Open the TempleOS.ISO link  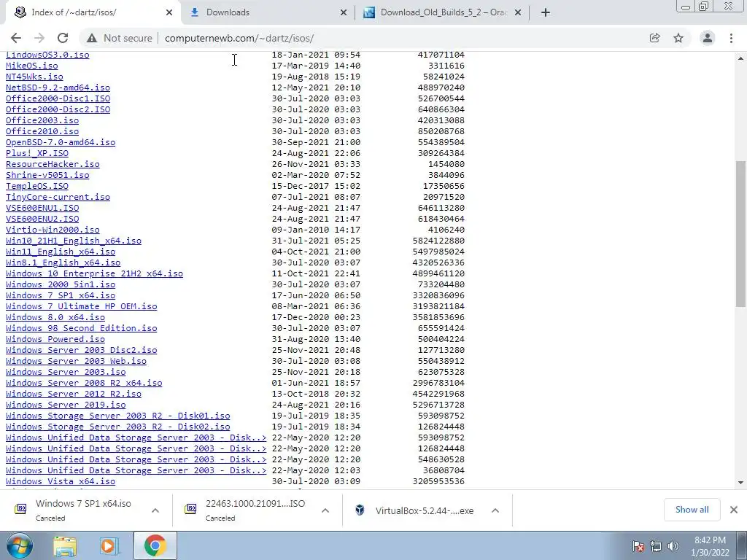point(37,186)
